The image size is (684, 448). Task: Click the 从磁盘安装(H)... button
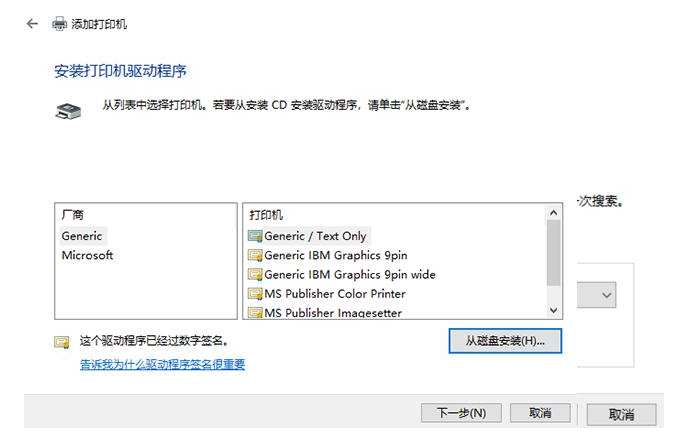[x=505, y=341]
